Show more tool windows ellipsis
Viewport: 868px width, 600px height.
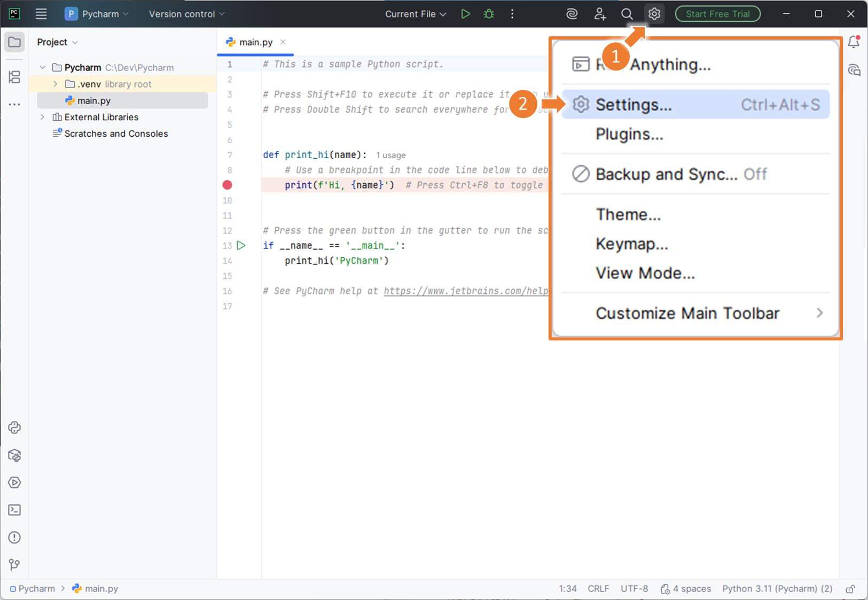click(14, 105)
